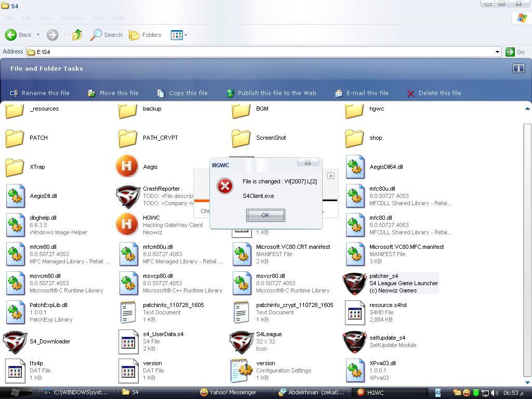Screen dimensions: 532x399
Task: Open Abdelrhman chat window from taskbar
Action: click(312, 393)
